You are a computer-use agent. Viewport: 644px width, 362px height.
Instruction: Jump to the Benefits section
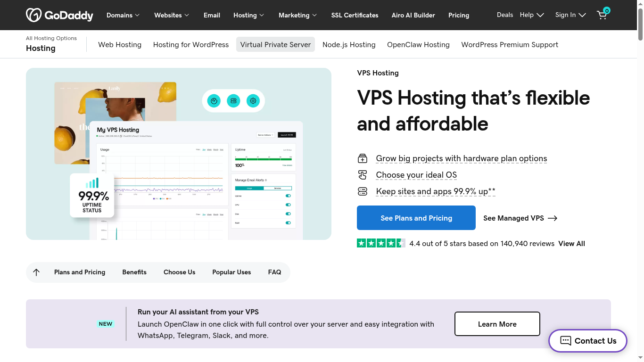(134, 272)
